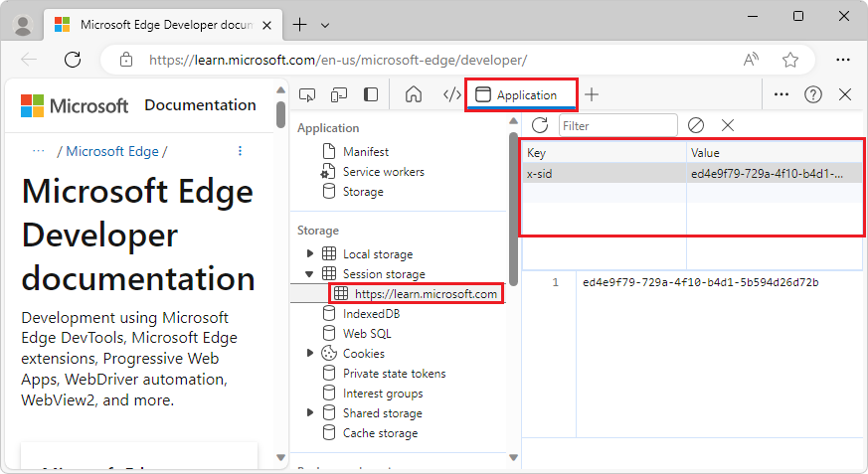Expand the breadcrumb ellipsis

38,150
